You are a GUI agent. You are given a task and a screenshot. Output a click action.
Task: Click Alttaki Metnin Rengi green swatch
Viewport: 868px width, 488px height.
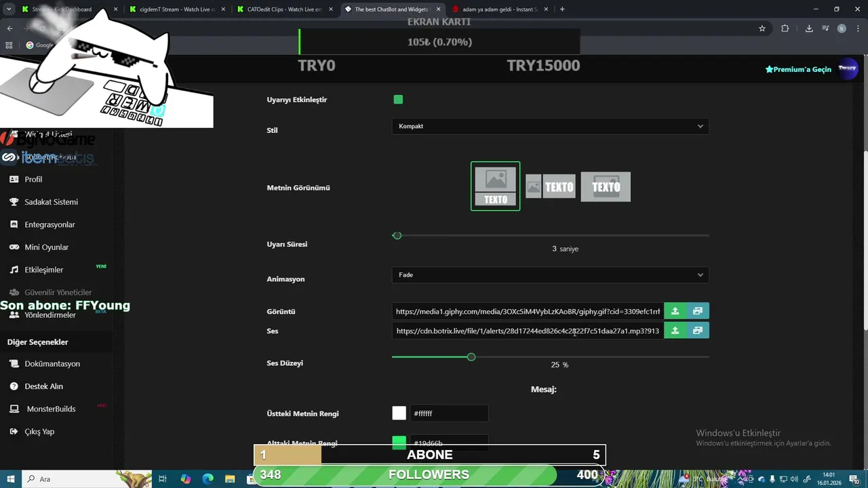click(x=399, y=443)
